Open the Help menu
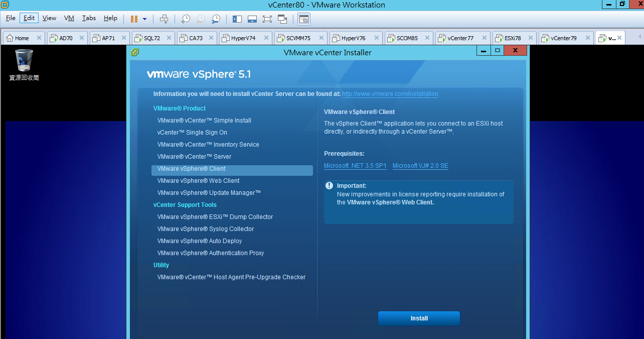This screenshot has height=339, width=644. (x=110, y=18)
